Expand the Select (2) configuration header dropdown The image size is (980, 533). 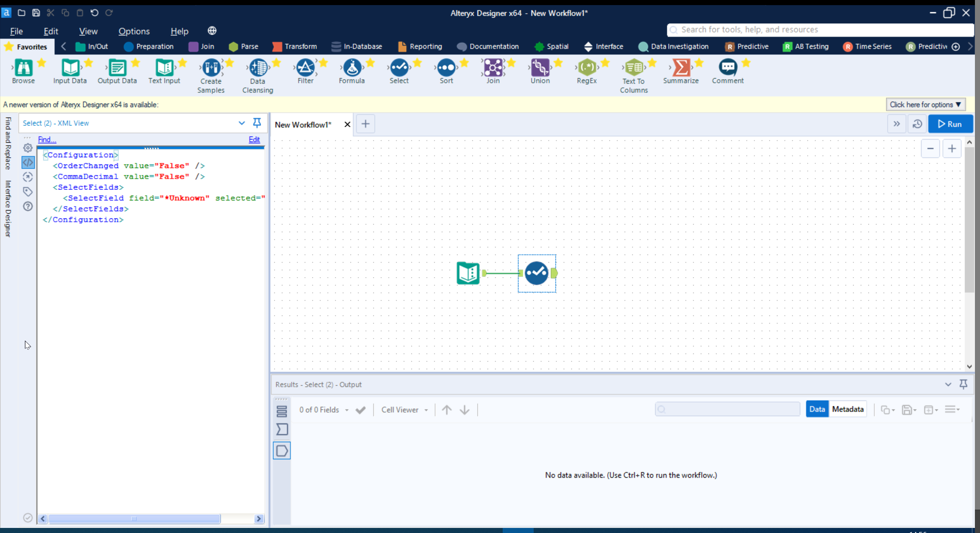pyautogui.click(x=242, y=123)
